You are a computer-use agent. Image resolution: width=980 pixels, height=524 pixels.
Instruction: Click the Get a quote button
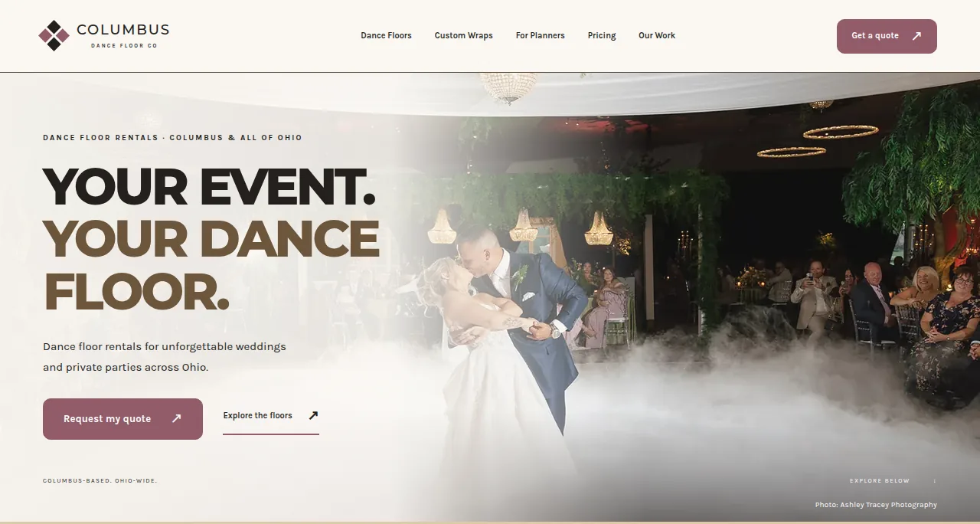pyautogui.click(x=887, y=36)
